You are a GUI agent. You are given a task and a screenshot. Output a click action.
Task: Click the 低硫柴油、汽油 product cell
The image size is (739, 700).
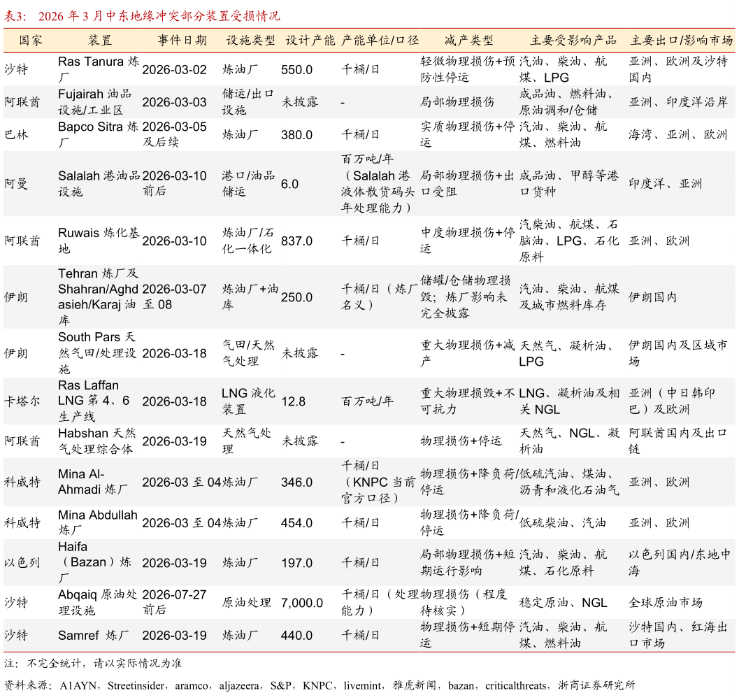(x=563, y=523)
